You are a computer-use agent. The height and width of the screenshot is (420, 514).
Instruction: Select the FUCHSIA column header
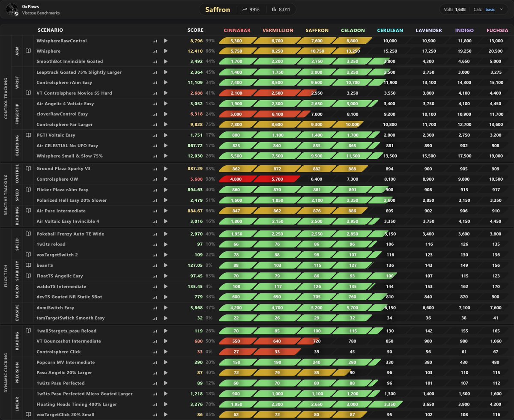pyautogui.click(x=498, y=30)
